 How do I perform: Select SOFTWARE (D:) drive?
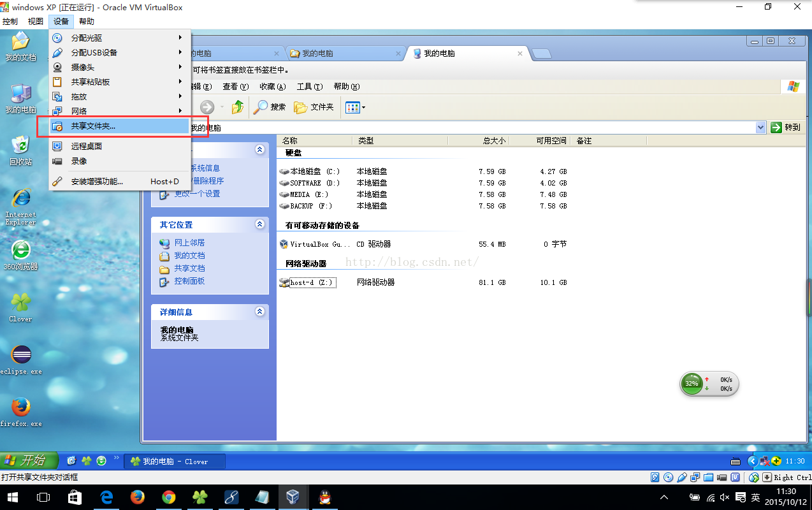tap(310, 183)
